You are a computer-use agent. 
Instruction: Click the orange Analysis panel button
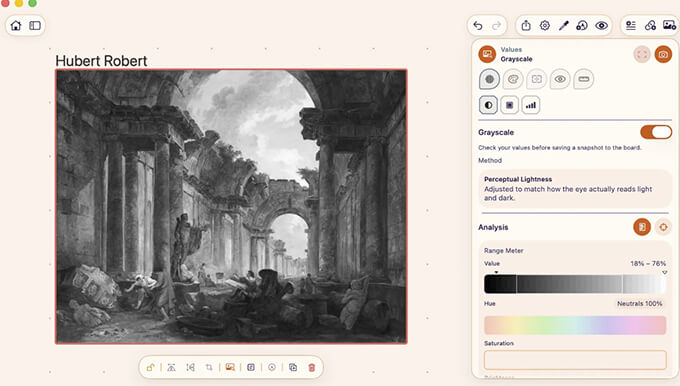(x=642, y=227)
